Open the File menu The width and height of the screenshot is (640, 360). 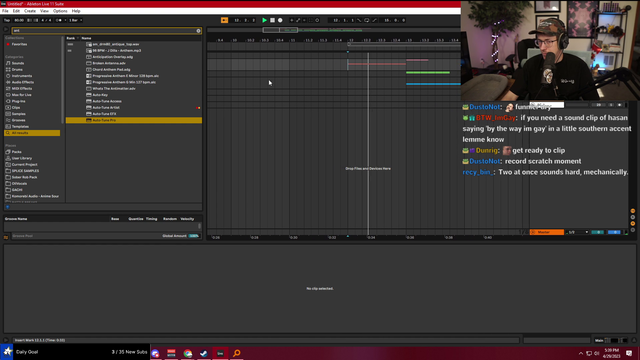click(5, 11)
